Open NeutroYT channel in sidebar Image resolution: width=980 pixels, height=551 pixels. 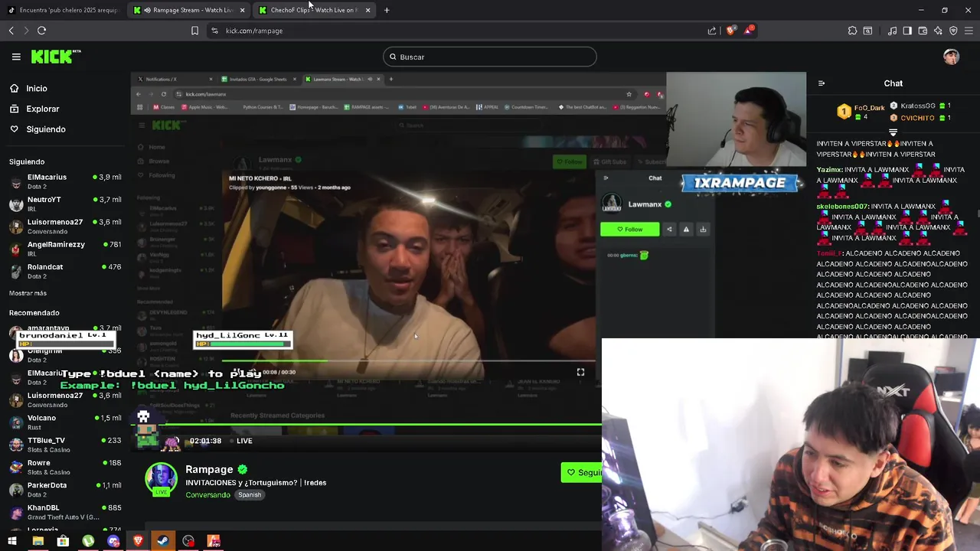65,204
